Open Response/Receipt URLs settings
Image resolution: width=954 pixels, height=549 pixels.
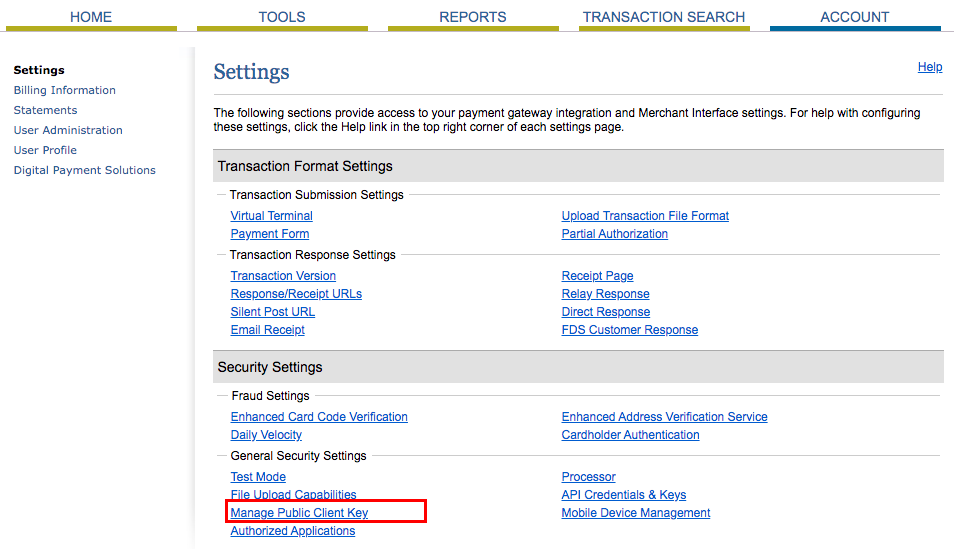(296, 294)
